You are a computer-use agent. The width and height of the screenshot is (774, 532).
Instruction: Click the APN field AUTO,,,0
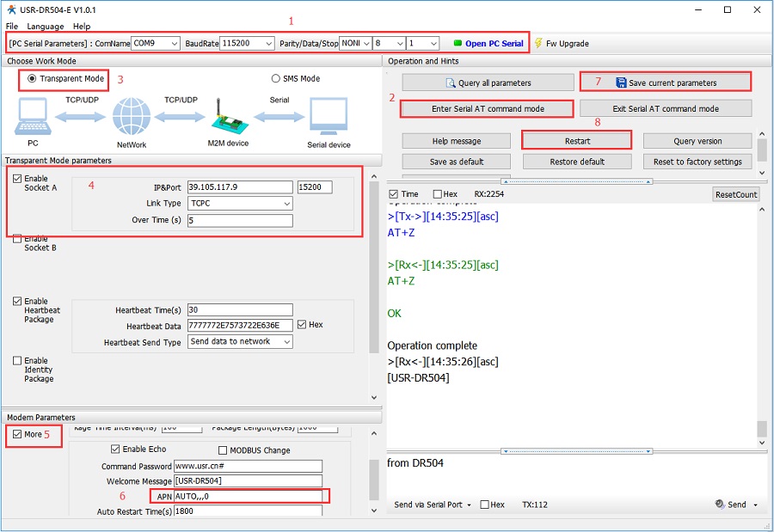coord(248,496)
